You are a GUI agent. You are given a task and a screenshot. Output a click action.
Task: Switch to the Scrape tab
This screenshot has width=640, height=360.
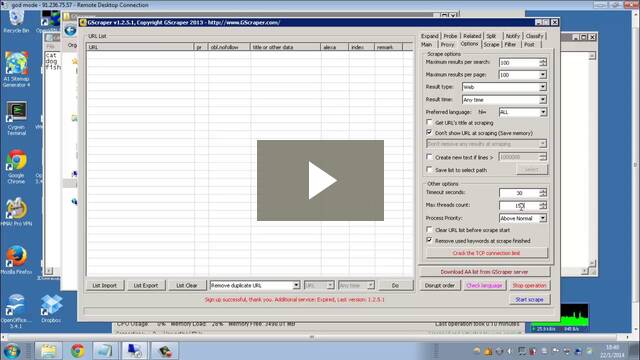click(491, 44)
